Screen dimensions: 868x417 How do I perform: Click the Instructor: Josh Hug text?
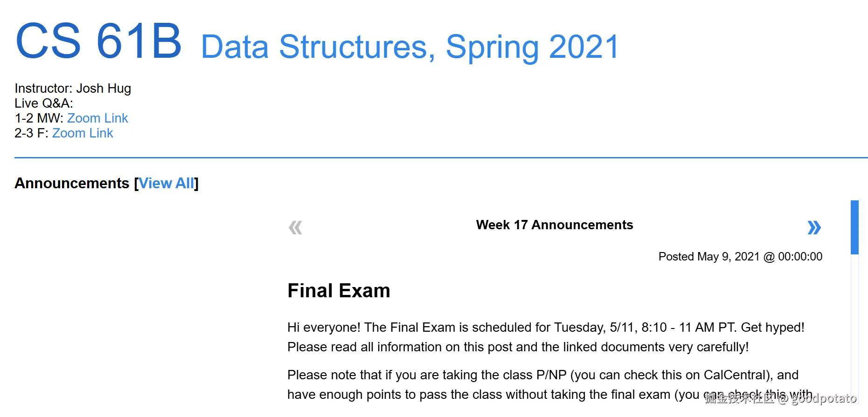(x=73, y=89)
